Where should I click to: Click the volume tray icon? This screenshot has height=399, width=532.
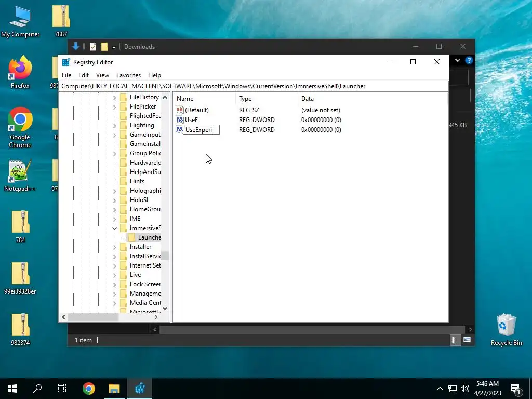pyautogui.click(x=465, y=389)
